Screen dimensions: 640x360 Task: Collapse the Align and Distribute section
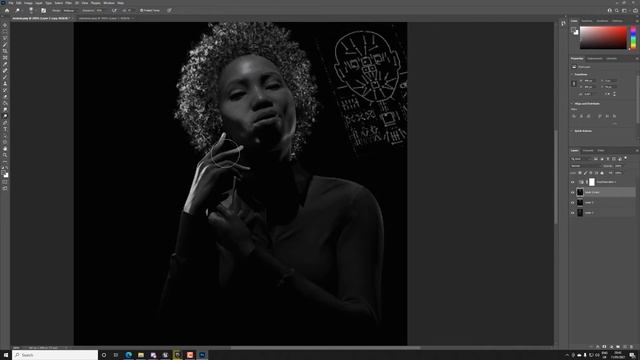tap(571, 104)
